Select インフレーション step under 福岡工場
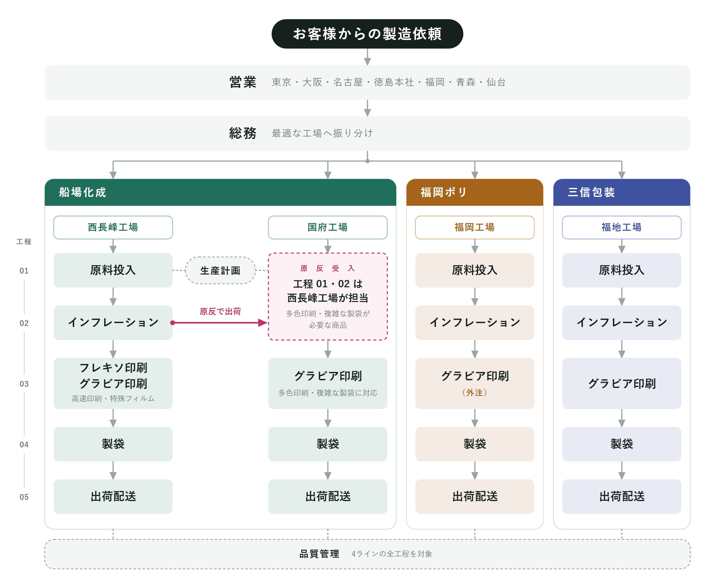703x588 pixels. 475,323
